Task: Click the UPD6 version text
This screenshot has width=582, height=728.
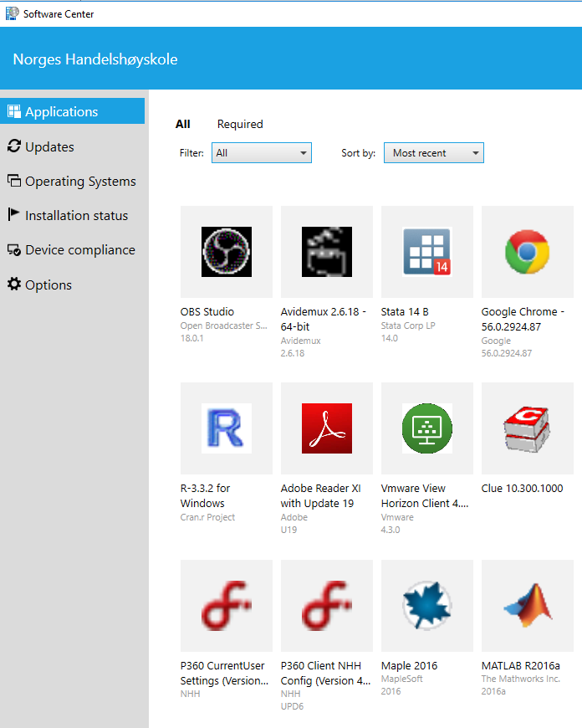Action: tap(292, 706)
